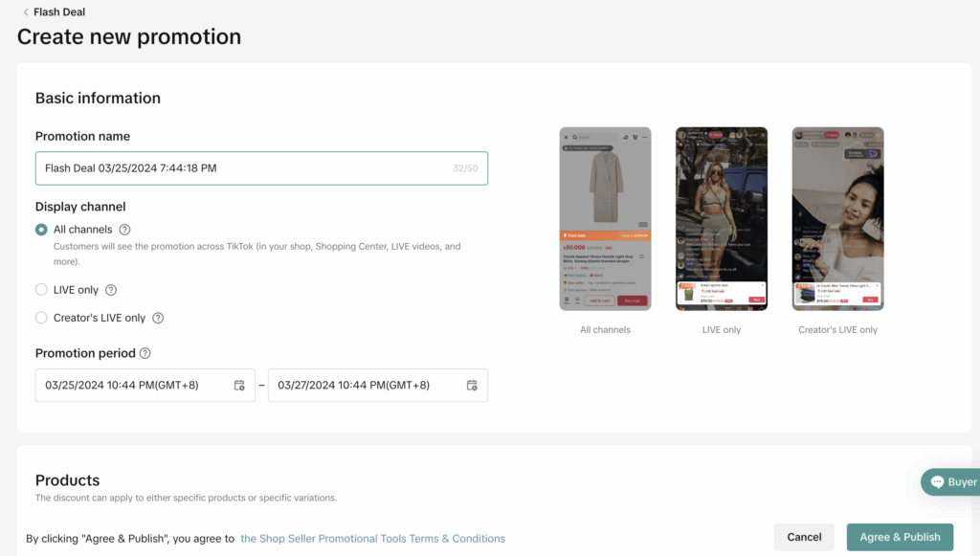
Task: Click help icon beside LIVE only option
Action: click(111, 290)
